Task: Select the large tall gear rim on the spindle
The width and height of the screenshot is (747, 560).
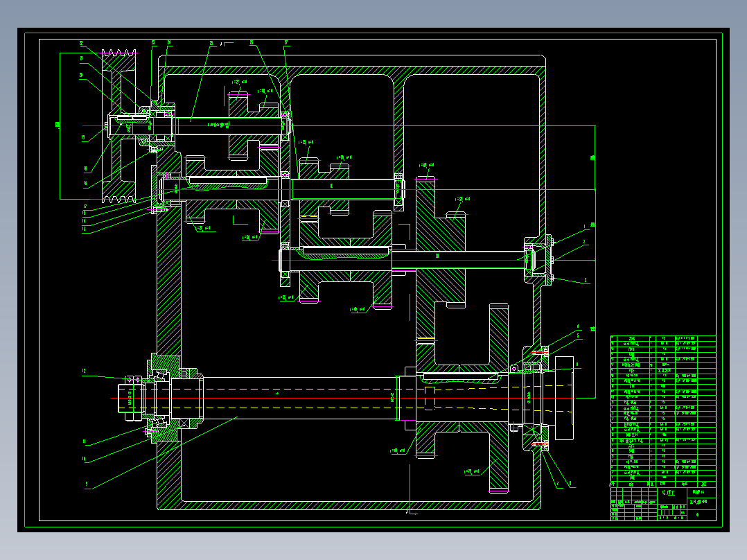Action: [499, 398]
